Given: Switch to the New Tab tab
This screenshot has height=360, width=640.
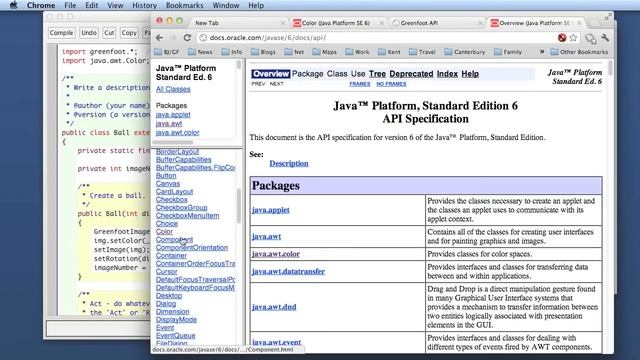Looking at the screenshot, I should 237,23.
